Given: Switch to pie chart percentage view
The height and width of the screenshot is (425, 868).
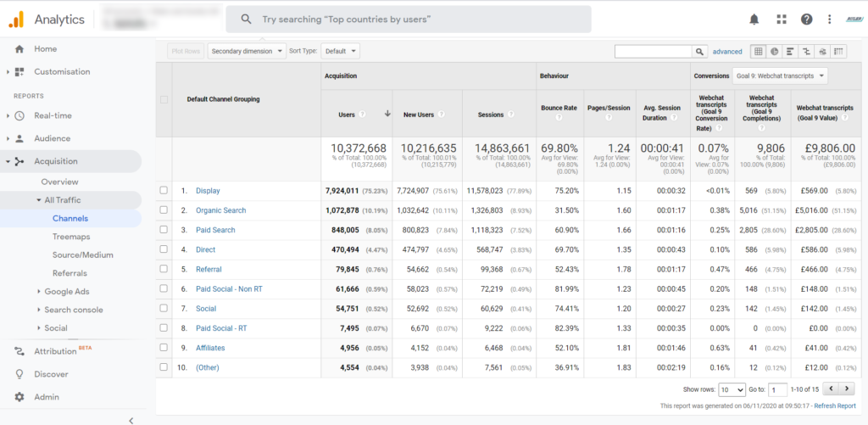Looking at the screenshot, I should click(775, 52).
